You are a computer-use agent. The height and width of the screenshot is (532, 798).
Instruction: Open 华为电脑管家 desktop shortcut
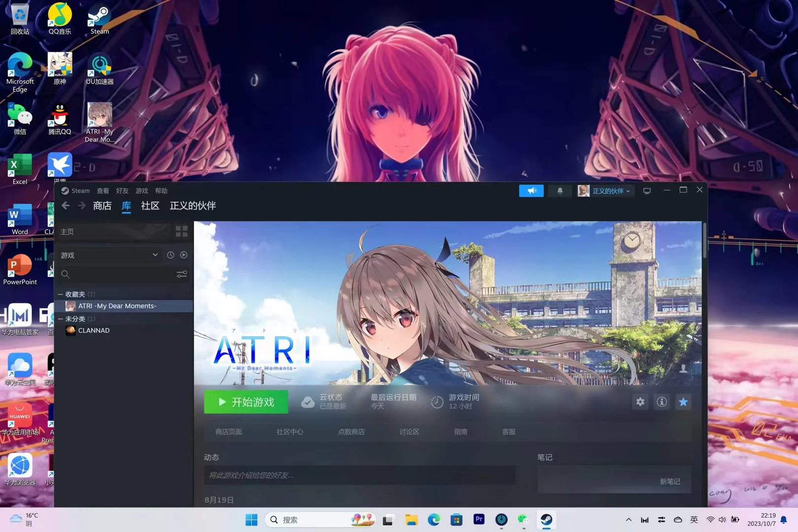pyautogui.click(x=20, y=320)
